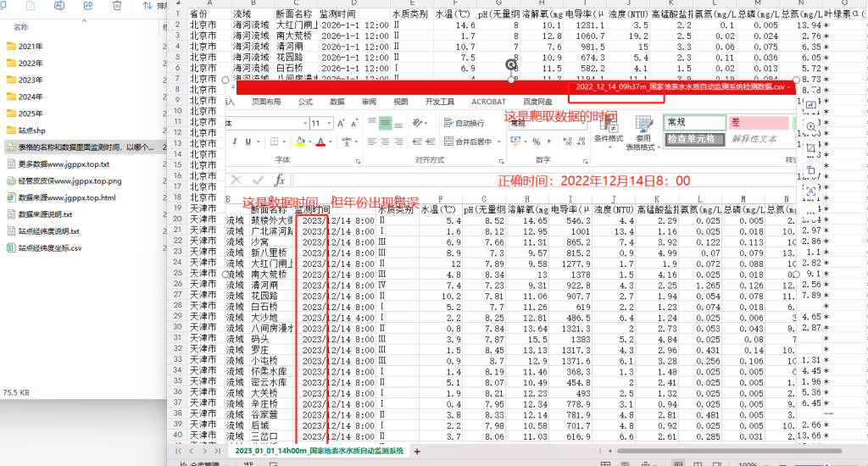
Task: Go to previous sheet using navigation arrow
Action: pyautogui.click(x=191, y=451)
